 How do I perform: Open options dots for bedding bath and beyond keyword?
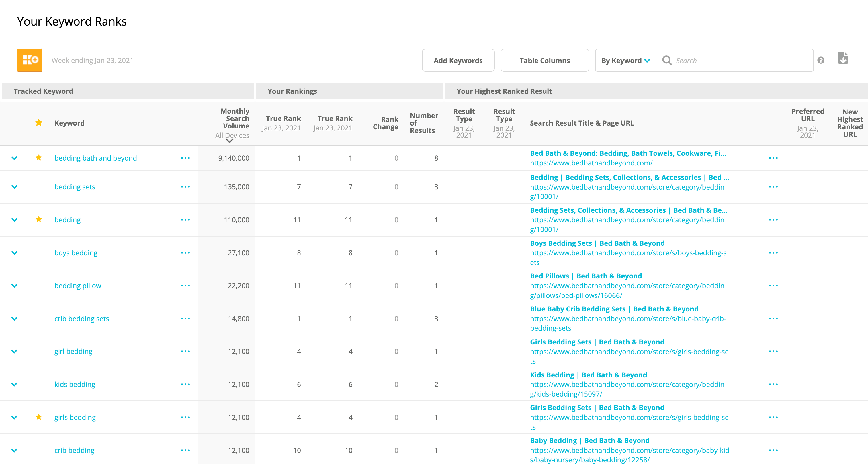tap(185, 158)
